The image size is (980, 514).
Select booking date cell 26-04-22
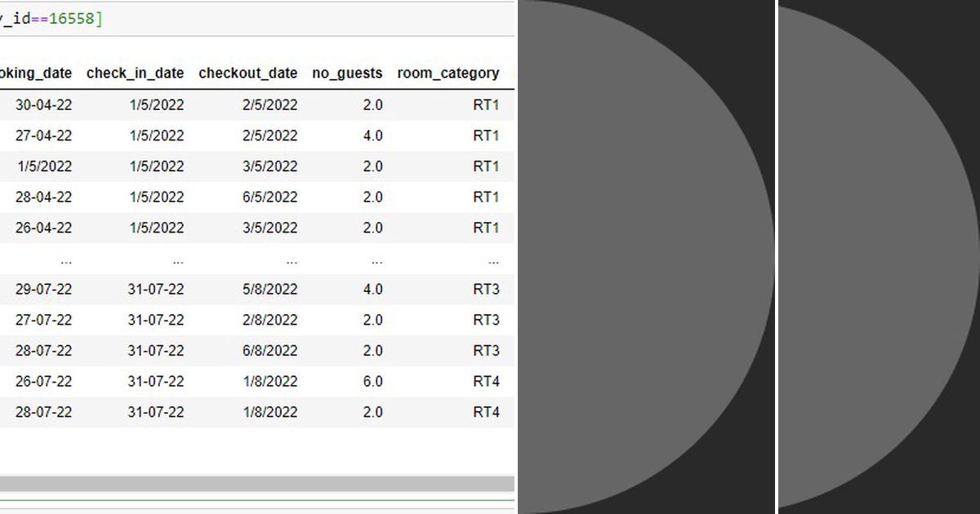tap(44, 228)
